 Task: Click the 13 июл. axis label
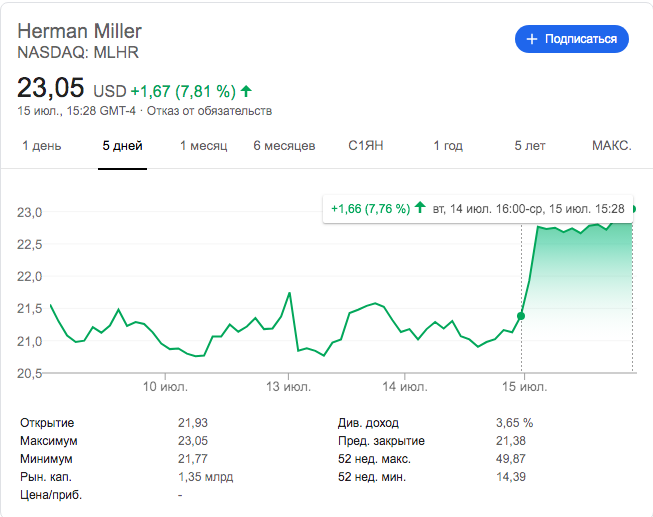289,387
